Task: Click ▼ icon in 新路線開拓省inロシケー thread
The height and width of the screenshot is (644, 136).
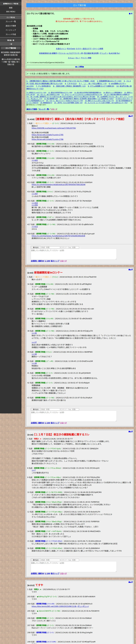Action: click(x=132, y=270)
